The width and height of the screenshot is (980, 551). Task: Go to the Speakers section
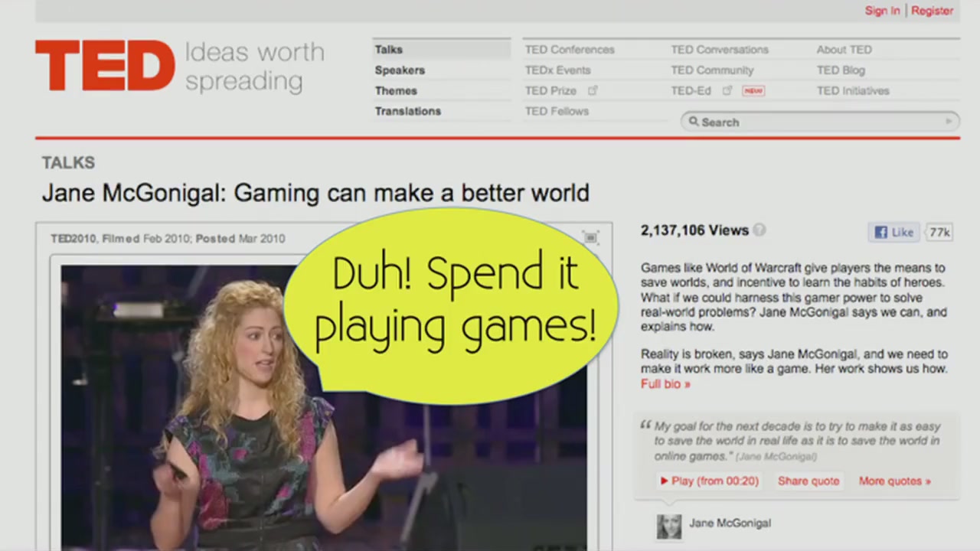[400, 70]
